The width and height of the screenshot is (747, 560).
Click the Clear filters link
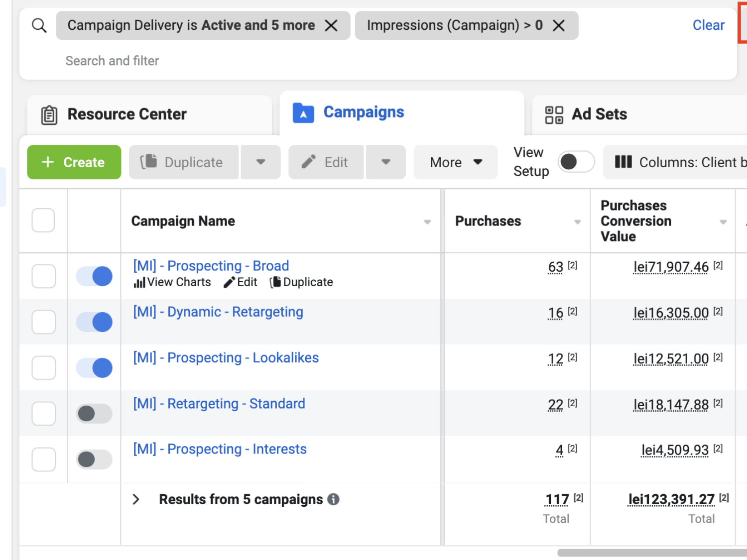(x=708, y=25)
